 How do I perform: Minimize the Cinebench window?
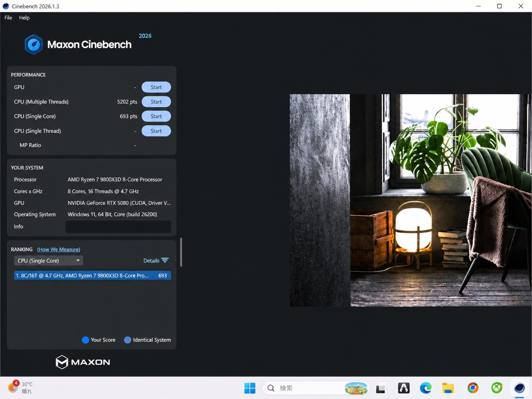(478, 6)
